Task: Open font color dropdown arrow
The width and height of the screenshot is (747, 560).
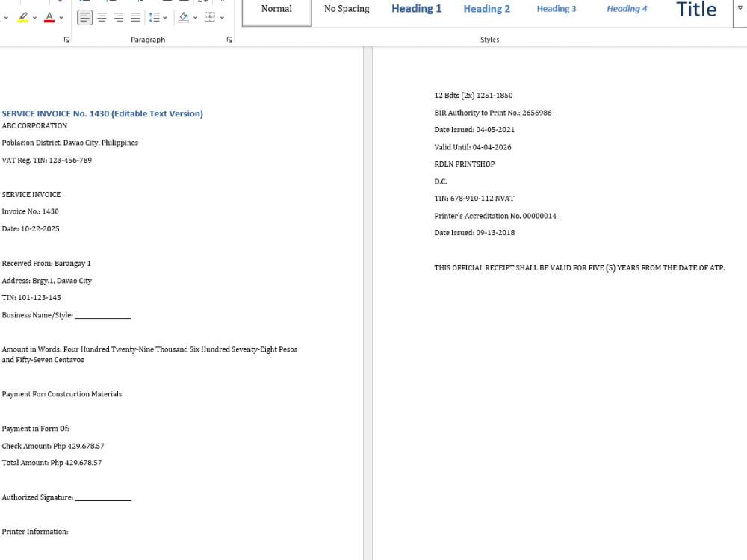Action: [61, 18]
